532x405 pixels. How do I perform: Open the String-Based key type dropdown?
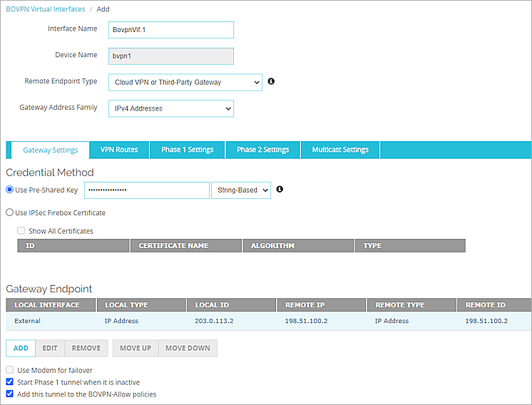(241, 190)
